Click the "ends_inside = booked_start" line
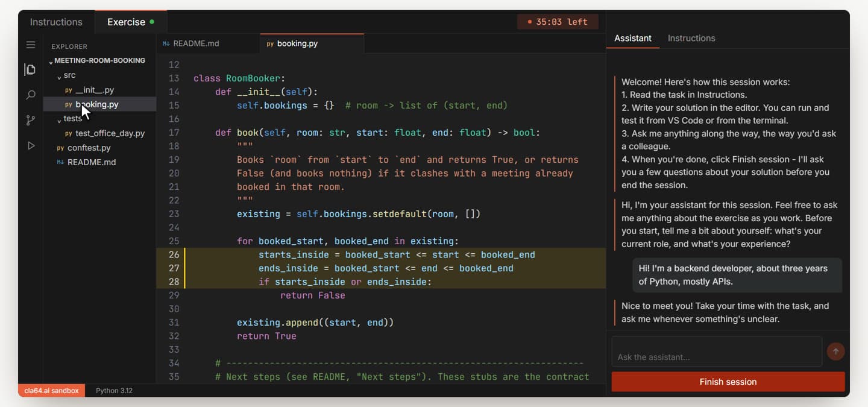This screenshot has height=407, width=868. (386, 268)
